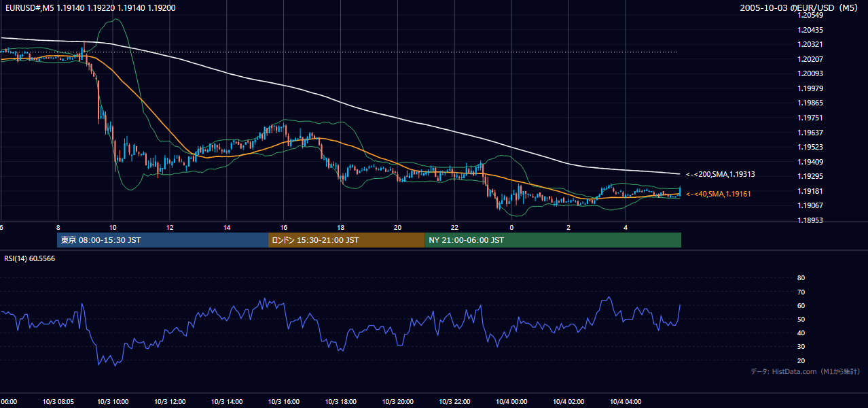868x408 pixels.
Task: Select the 東京 08:00-15:30 JST session bar
Action: 163,240
